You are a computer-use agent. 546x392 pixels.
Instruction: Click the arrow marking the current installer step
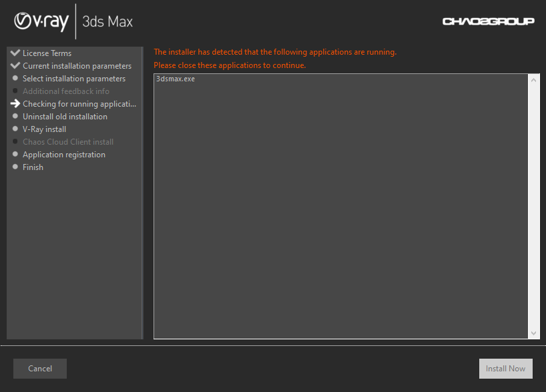pyautogui.click(x=15, y=103)
